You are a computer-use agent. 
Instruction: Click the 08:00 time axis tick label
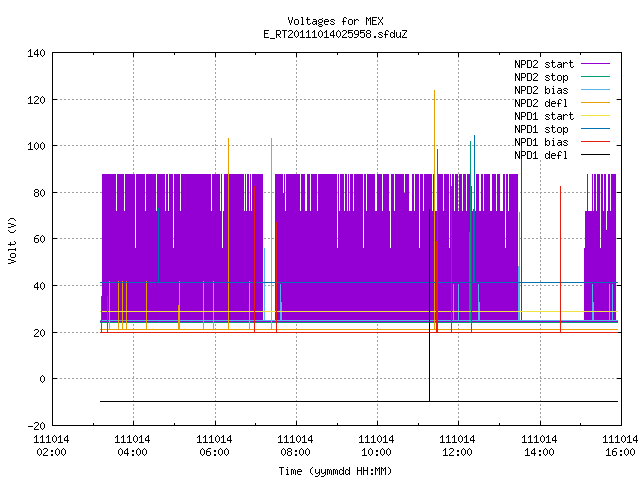[x=295, y=452]
